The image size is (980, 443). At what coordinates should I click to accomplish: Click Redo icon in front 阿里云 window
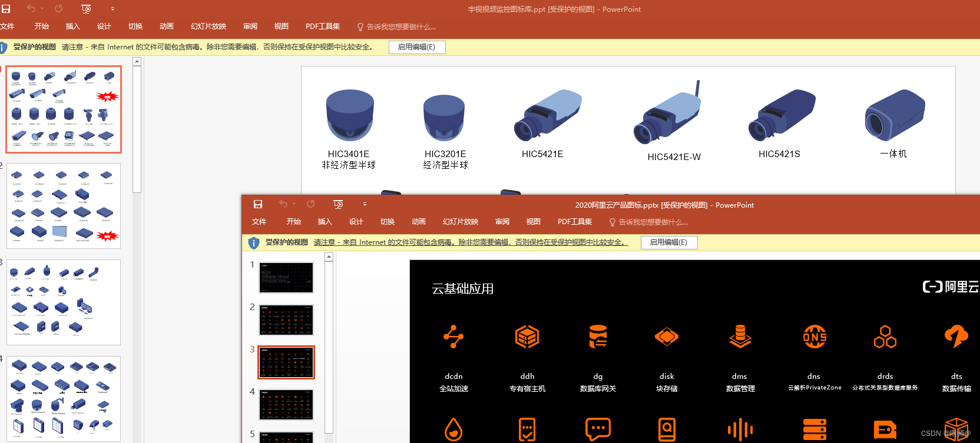(311, 204)
